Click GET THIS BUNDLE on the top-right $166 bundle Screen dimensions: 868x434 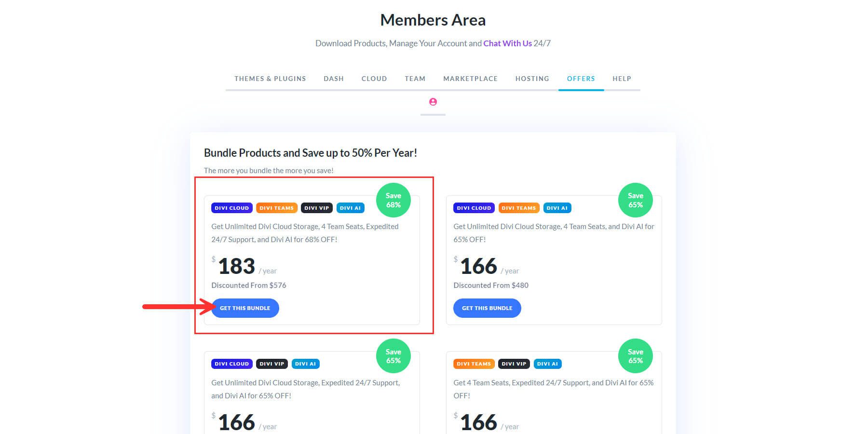click(487, 308)
